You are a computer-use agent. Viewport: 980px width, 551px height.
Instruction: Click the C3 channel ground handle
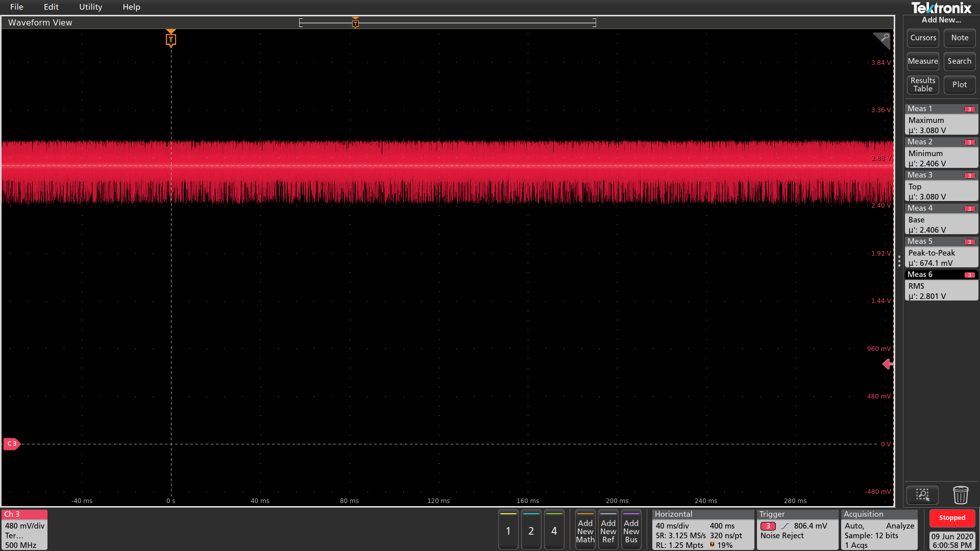click(x=12, y=444)
